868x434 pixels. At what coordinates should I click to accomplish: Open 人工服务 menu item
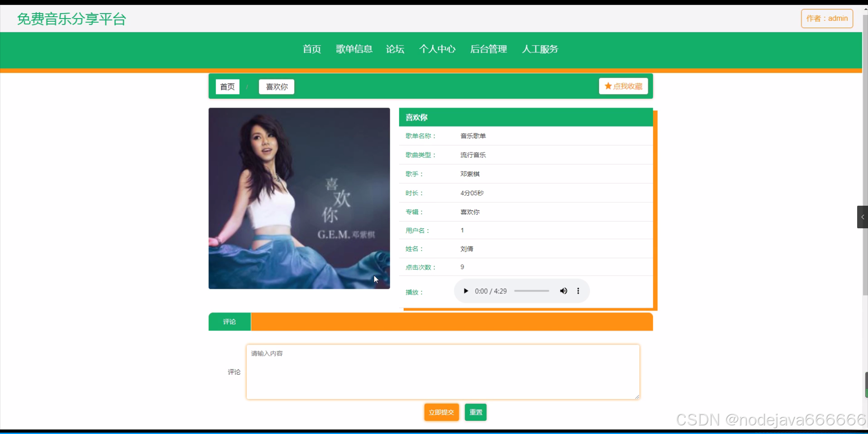pyautogui.click(x=540, y=49)
